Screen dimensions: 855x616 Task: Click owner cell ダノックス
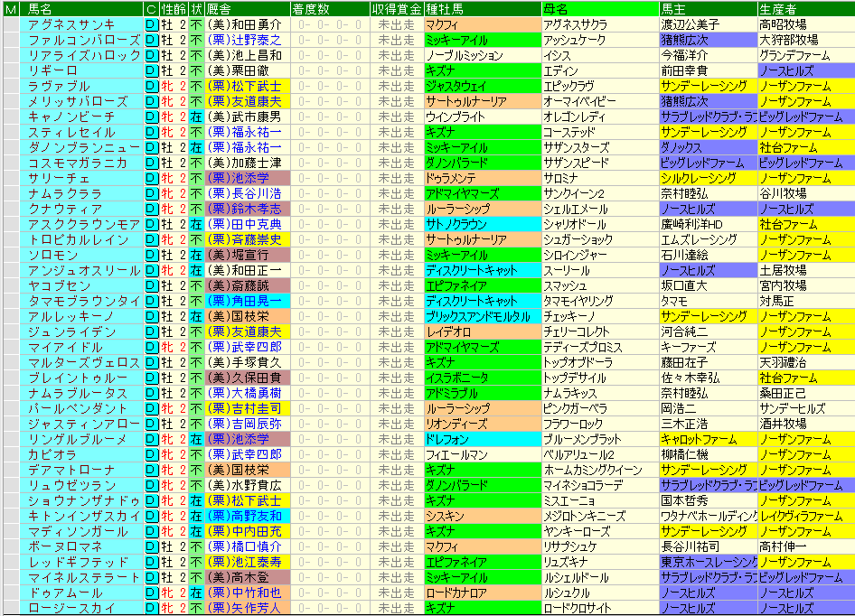[708, 148]
